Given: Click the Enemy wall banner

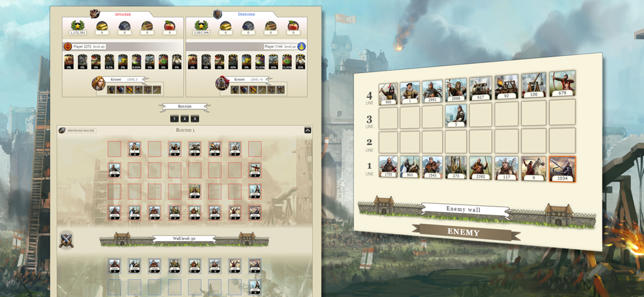Looking at the screenshot, I should [x=465, y=210].
